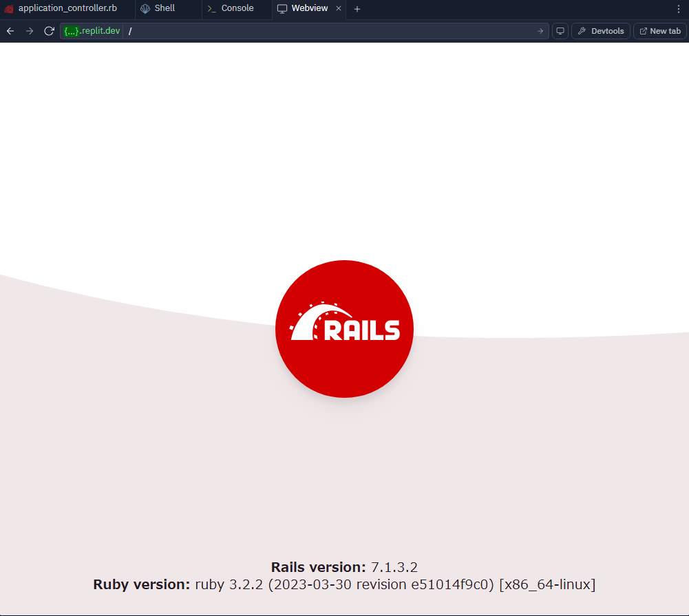Open the preview in a New tab
The image size is (689, 616).
tap(659, 31)
